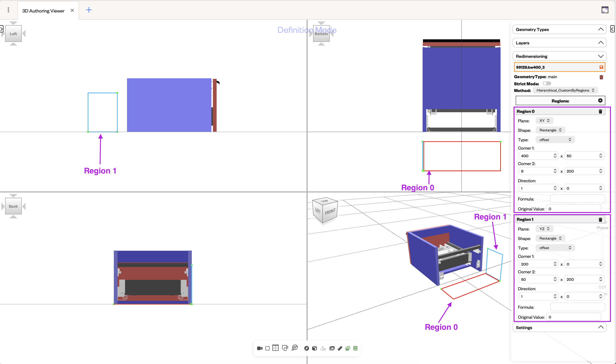Screen dimensions: 616x364
Task: Click Region 1 Original Value field
Action: click(x=574, y=317)
